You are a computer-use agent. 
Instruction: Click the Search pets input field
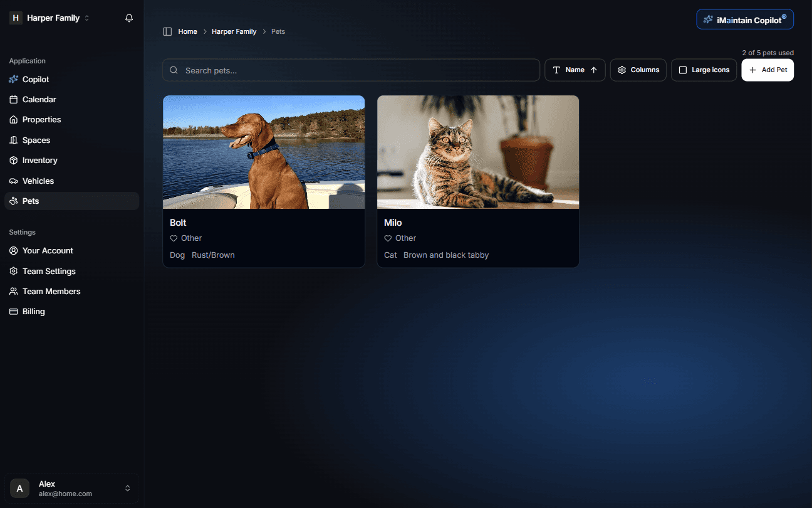click(351, 70)
